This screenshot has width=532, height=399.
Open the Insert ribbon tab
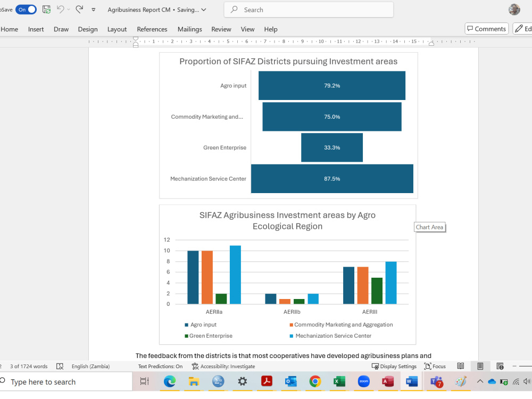coord(36,29)
